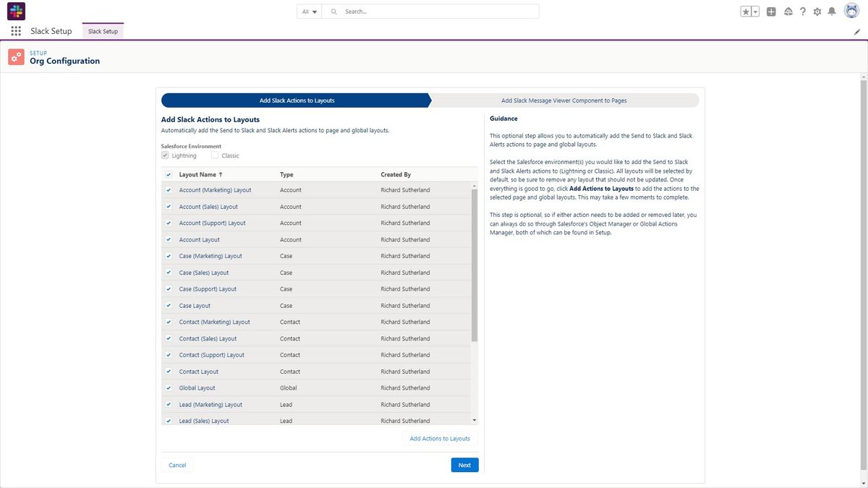
Task: Click the Slack logo icon
Action: (x=16, y=11)
